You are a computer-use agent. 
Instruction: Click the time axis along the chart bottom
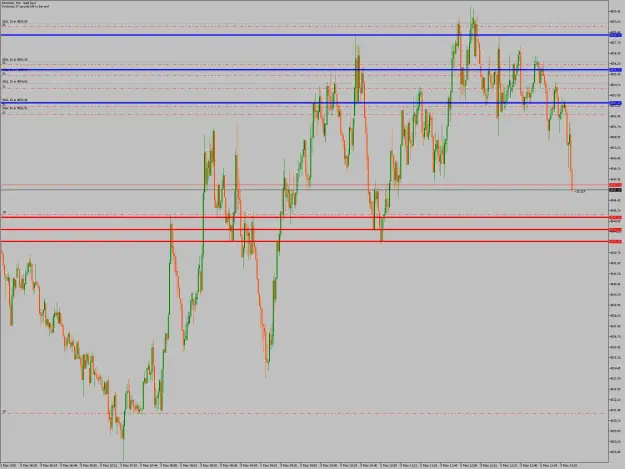tap(304, 465)
